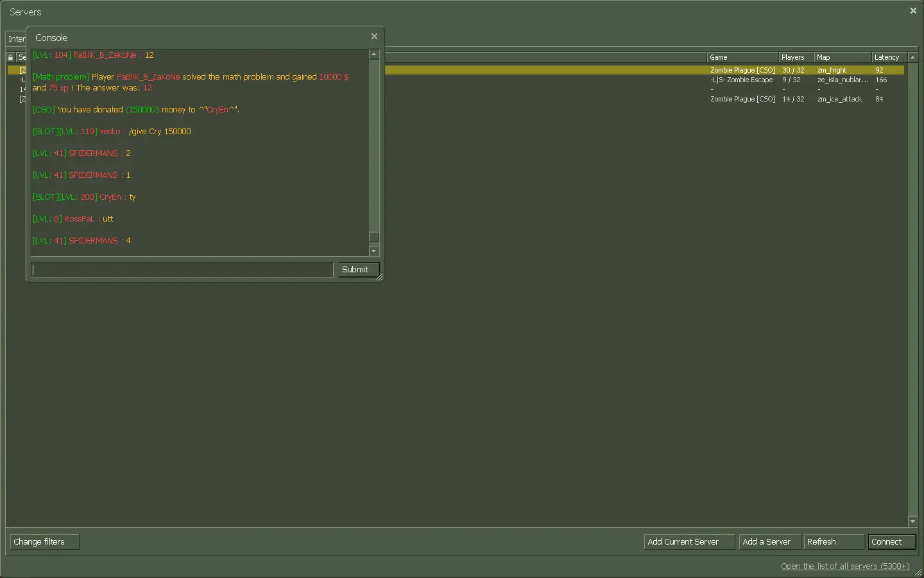Screen dimensions: 924x578
Task: Close the Servers window
Action: coord(913,11)
